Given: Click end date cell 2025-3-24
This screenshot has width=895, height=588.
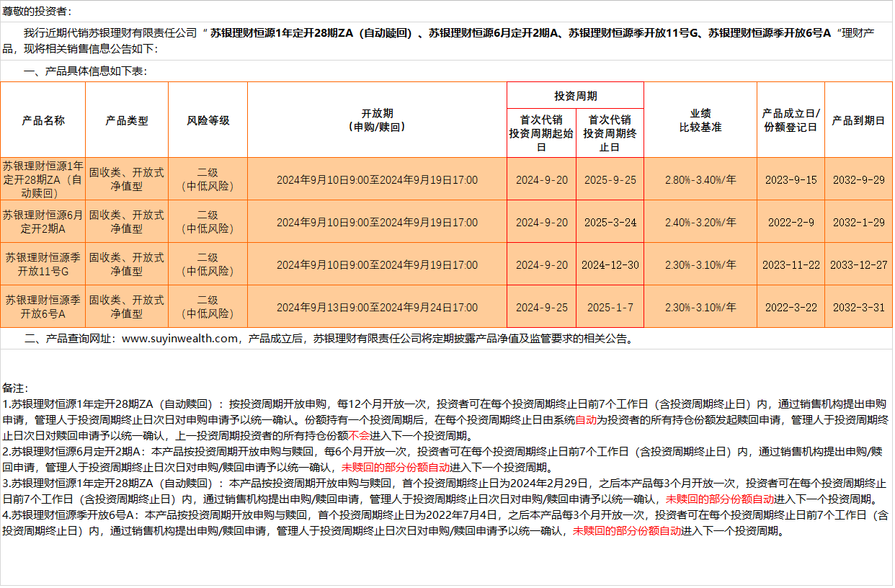Looking at the screenshot, I should 610,223.
